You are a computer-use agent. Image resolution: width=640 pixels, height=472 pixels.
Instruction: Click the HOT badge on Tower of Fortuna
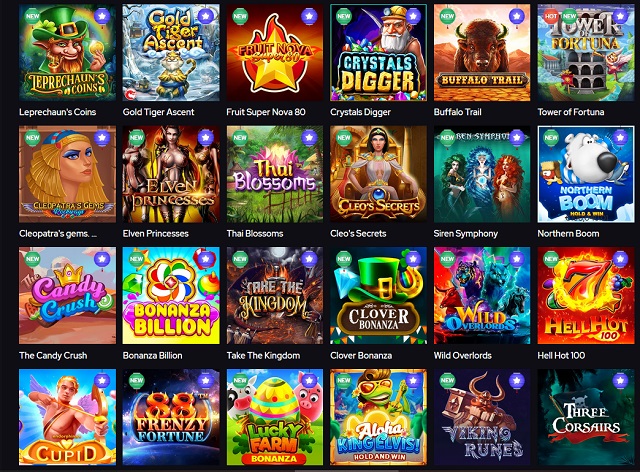(x=551, y=16)
